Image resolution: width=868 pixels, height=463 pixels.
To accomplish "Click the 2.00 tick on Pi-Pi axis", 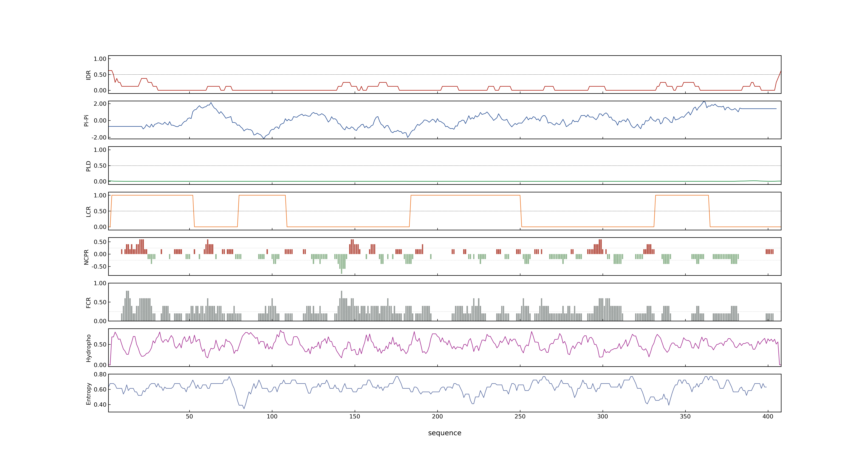I will coord(100,104).
